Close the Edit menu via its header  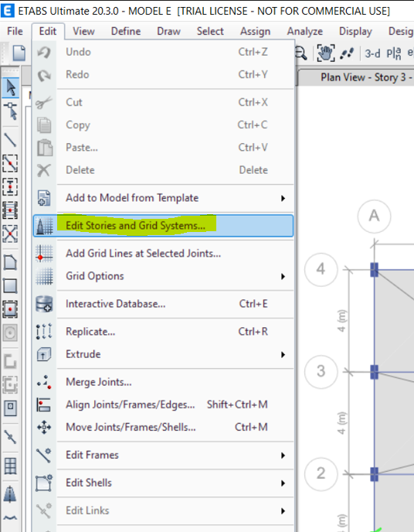point(48,31)
